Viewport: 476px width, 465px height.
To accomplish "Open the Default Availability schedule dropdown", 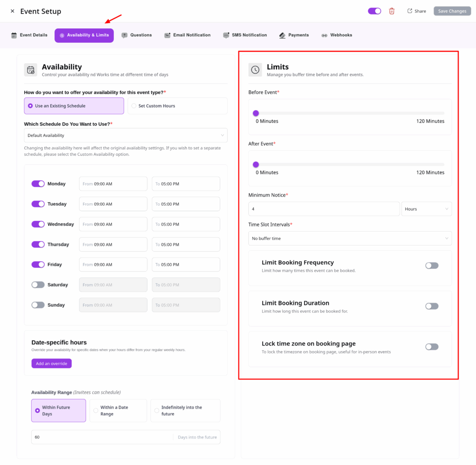I will [x=126, y=135].
